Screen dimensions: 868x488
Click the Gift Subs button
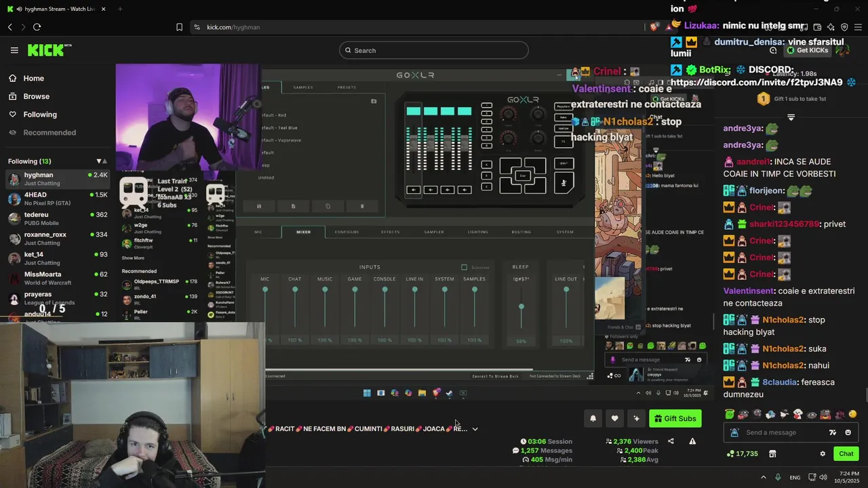coord(675,418)
